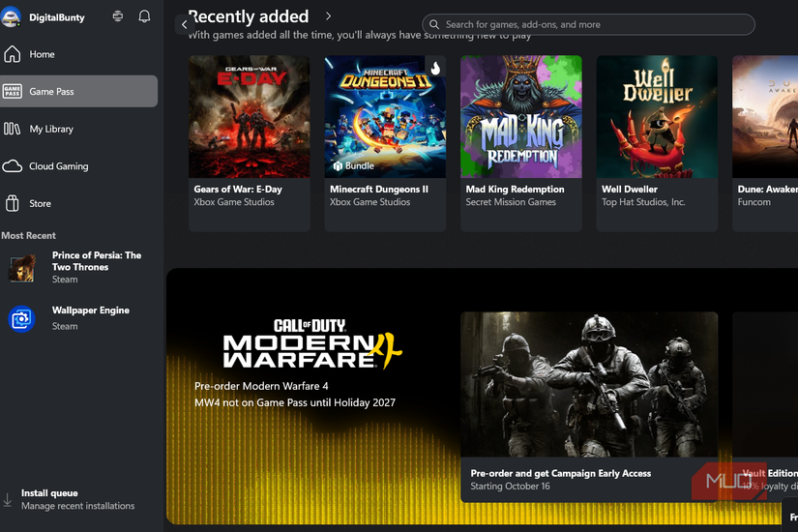
Task: Click the Minecraft Dungeons II title
Action: point(379,189)
